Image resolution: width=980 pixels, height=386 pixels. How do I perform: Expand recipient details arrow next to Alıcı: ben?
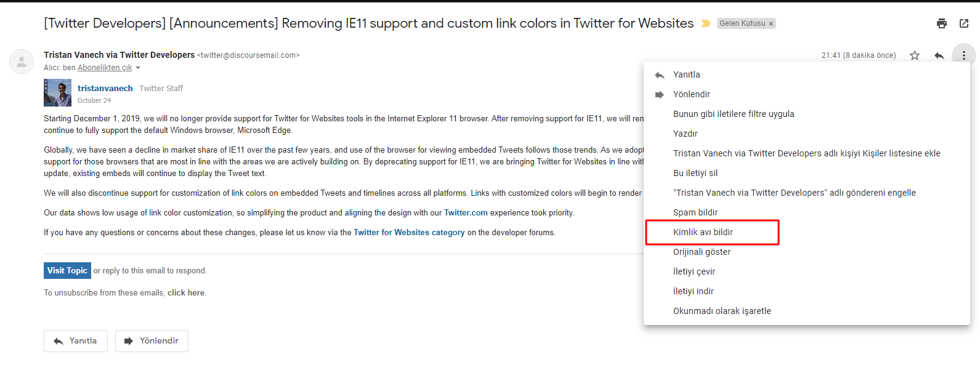pyautogui.click(x=138, y=68)
